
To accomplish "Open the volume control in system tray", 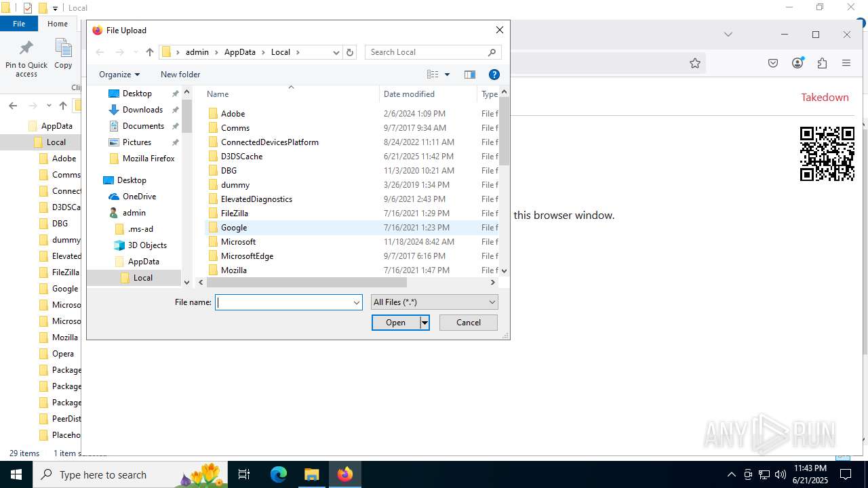I will 781,474.
